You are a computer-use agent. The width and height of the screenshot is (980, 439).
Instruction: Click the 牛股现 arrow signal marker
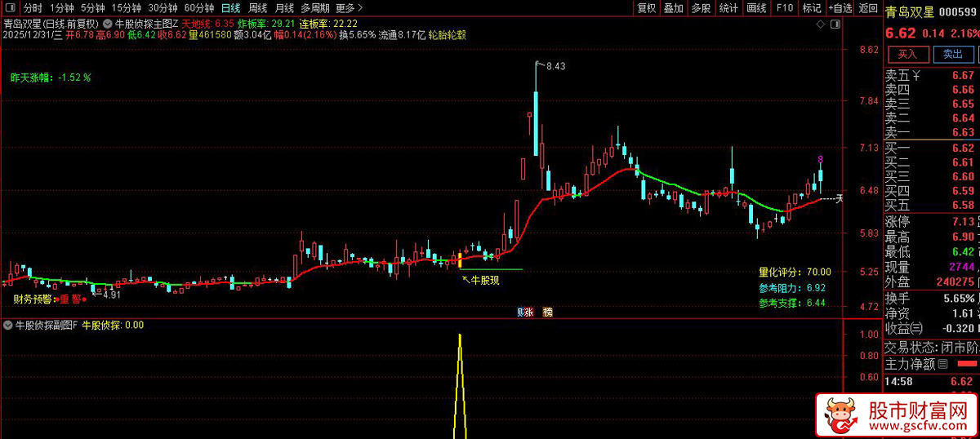(480, 280)
